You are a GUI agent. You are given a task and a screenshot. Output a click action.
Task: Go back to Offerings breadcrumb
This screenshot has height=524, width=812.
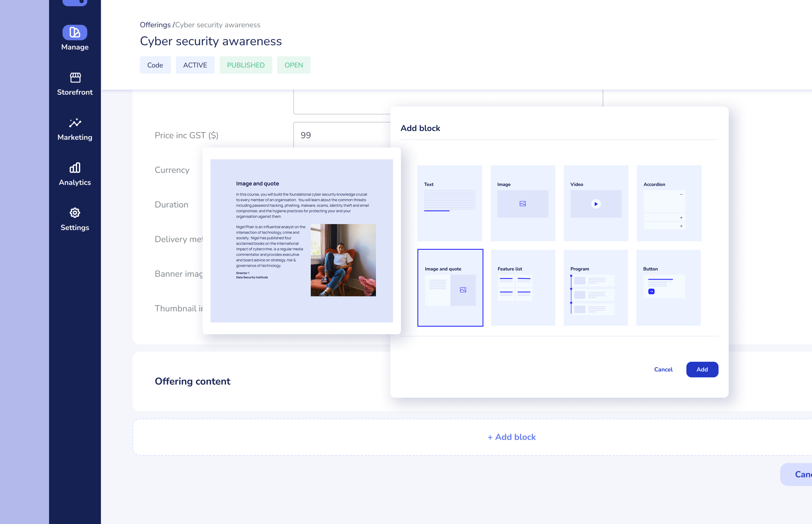click(x=155, y=25)
